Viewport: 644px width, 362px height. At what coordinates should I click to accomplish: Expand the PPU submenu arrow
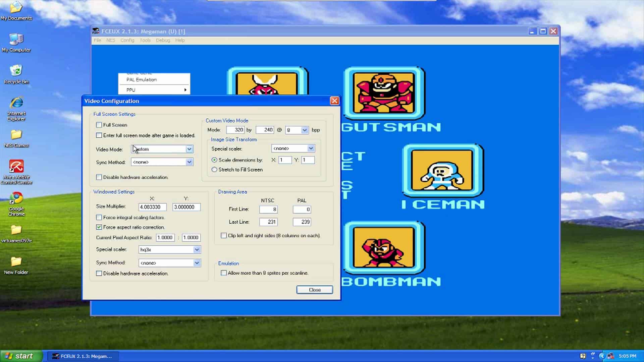coord(185,90)
